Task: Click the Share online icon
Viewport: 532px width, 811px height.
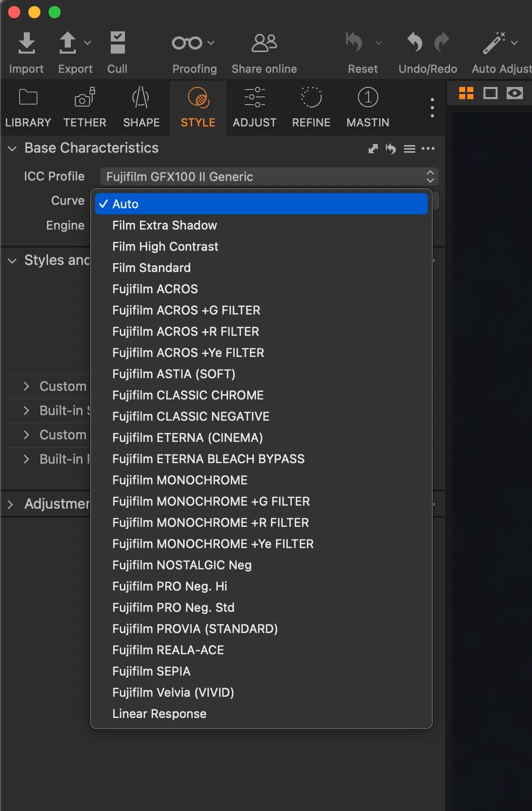Action: (264, 43)
